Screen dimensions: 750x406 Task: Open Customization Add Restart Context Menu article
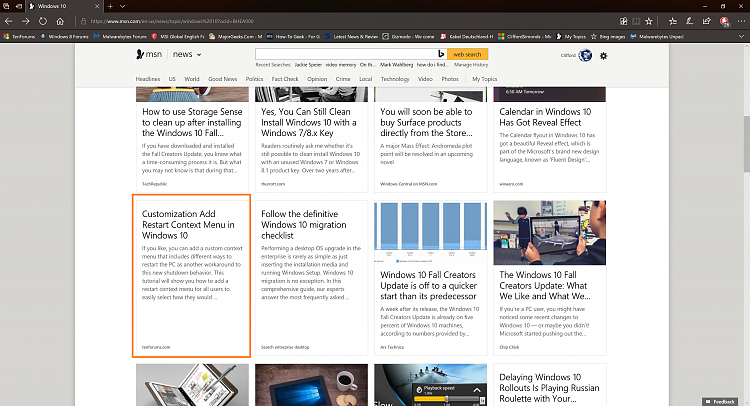pyautogui.click(x=188, y=224)
